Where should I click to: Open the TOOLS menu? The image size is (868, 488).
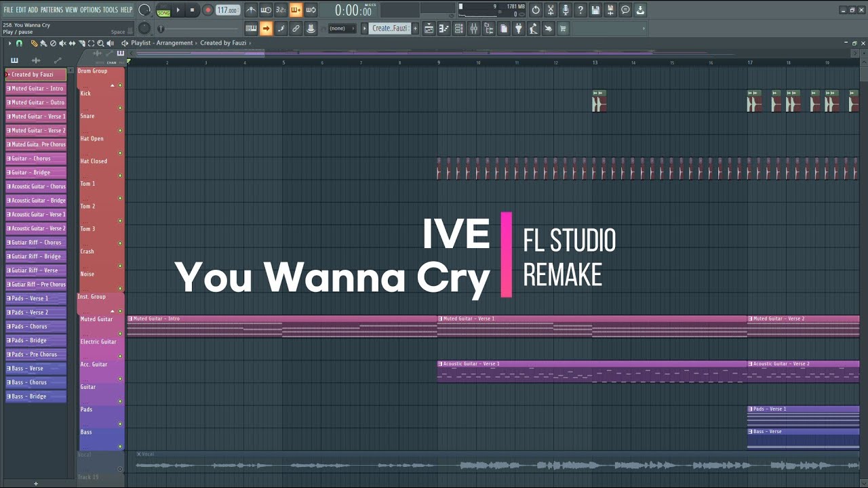[110, 9]
